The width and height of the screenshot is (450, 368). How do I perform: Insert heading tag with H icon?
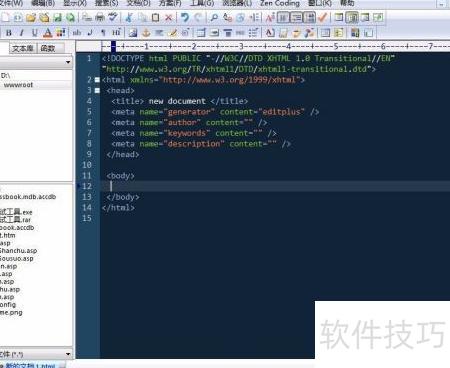tap(116, 33)
